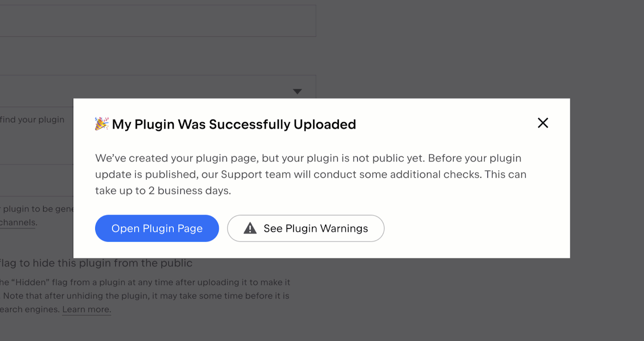The image size is (644, 341).
Task: Click the warning triangle icon
Action: point(250,229)
